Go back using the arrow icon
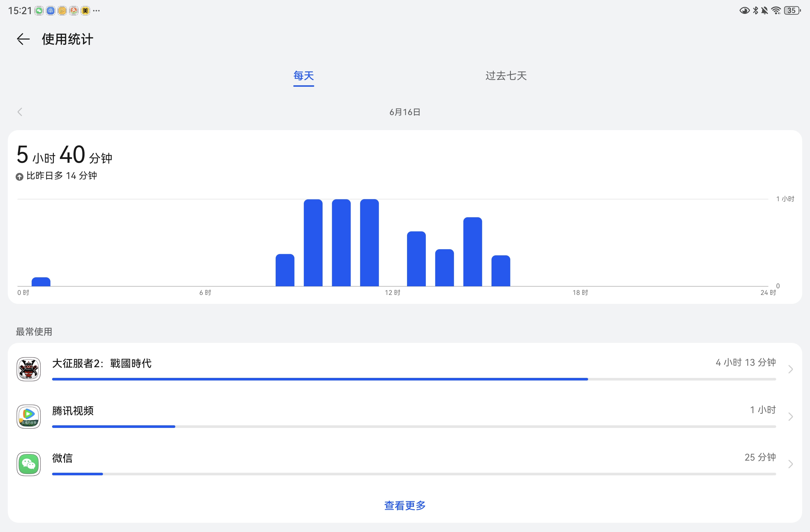The image size is (810, 532). point(23,39)
